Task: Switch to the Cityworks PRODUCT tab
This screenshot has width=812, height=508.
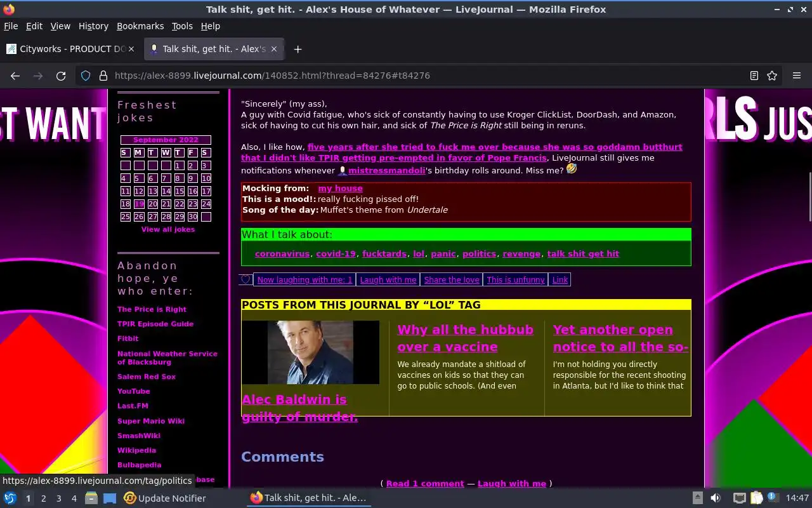Action: coord(71,49)
